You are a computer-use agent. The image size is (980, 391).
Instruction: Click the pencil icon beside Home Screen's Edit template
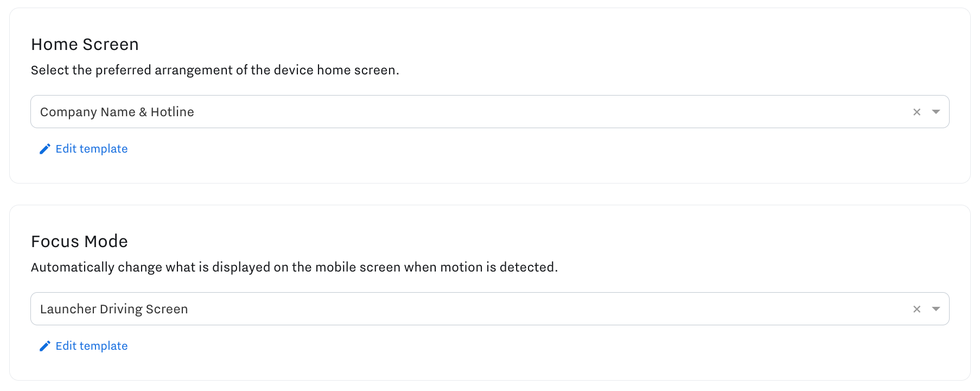coord(45,148)
